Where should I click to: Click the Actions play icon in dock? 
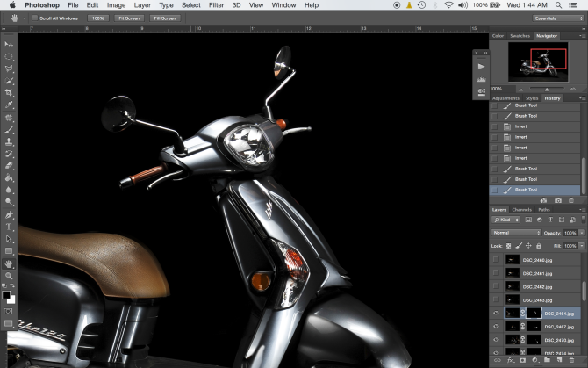click(481, 66)
